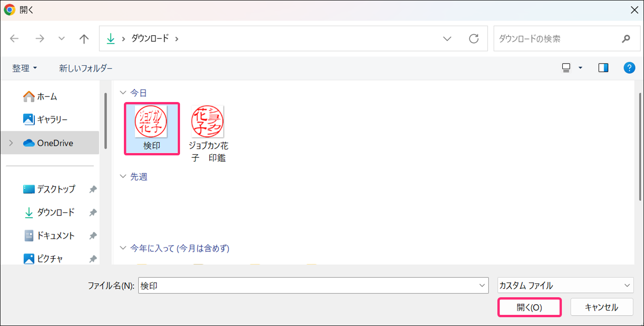Click the view layout icon
This screenshot has height=326, width=644.
point(566,68)
